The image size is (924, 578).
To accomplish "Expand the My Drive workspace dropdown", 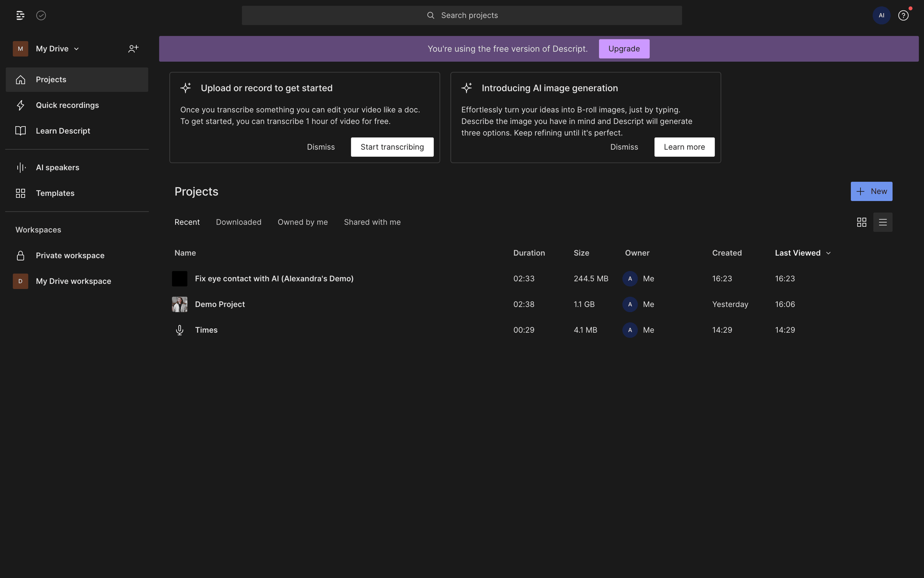I will pos(76,49).
